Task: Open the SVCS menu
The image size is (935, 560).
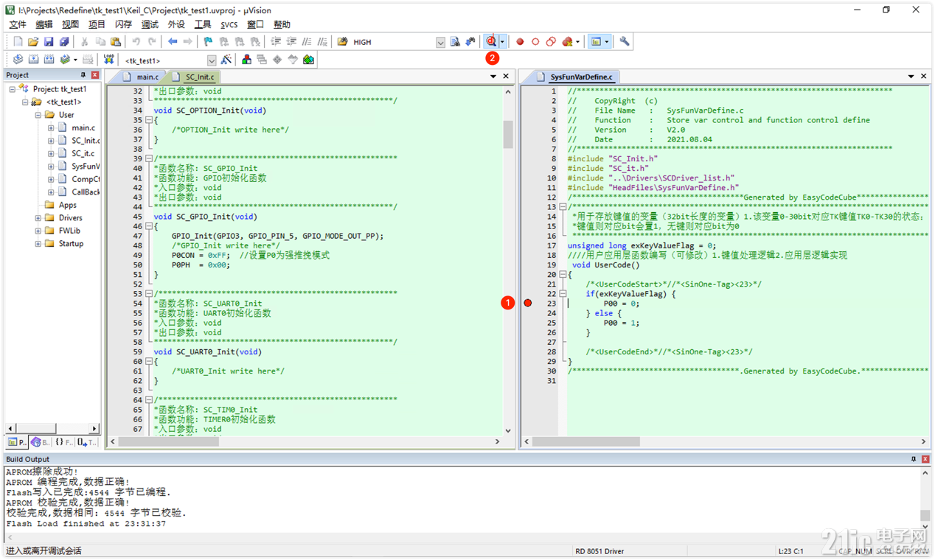Action: click(229, 24)
